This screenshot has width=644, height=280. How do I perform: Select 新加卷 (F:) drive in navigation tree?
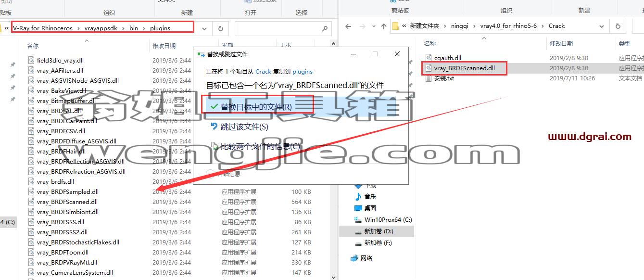379,243
